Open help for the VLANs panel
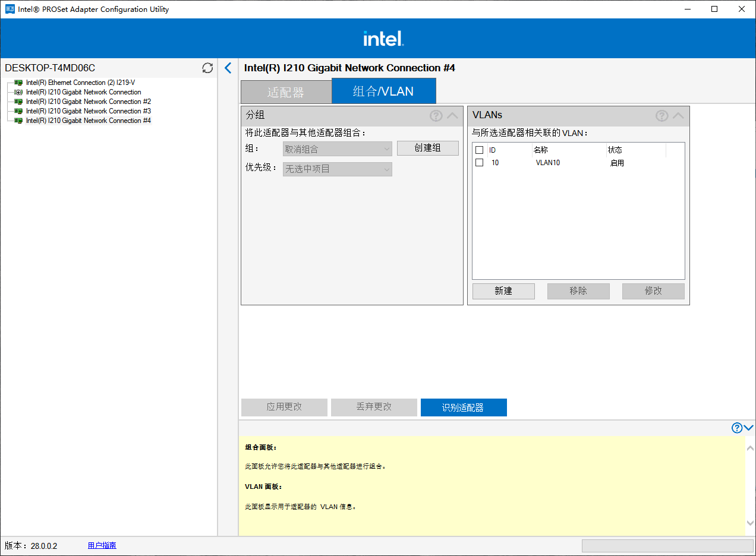Viewport: 756px width, 556px height. pyautogui.click(x=662, y=116)
